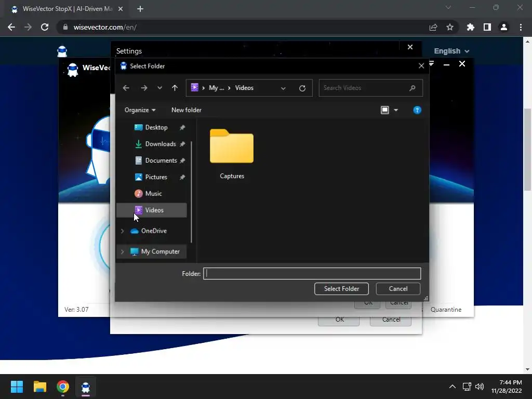Create a New folder
Screen dimensions: 532x399
(187, 110)
